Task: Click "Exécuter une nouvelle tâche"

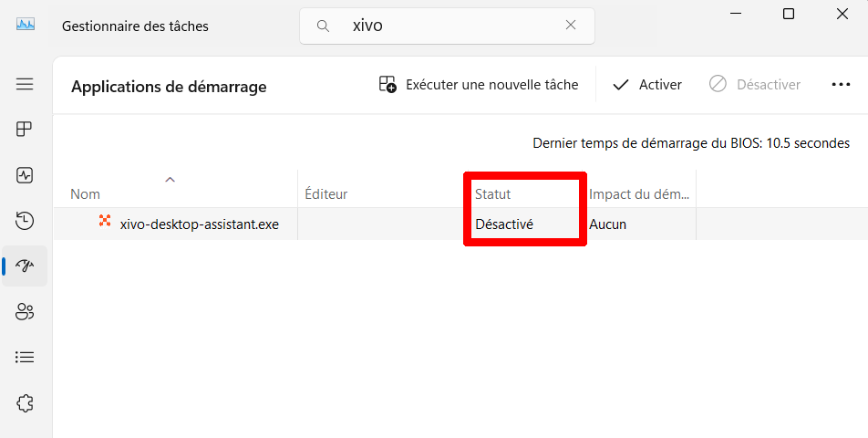Action: pos(479,85)
